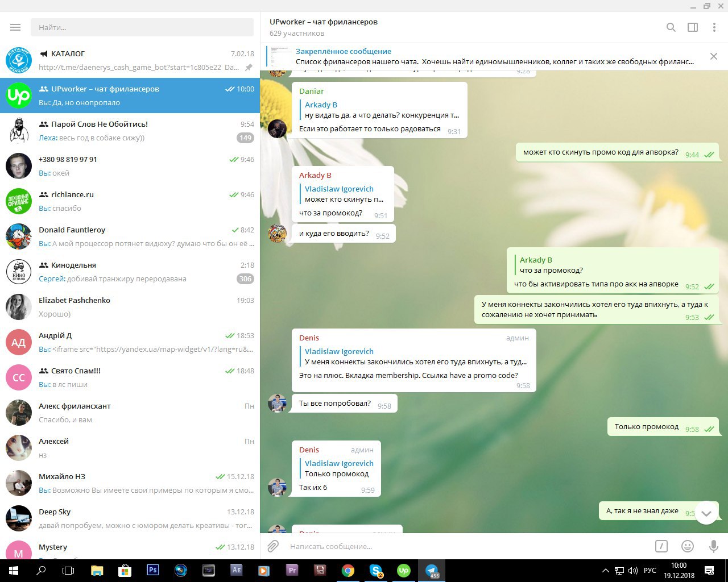The image size is (728, 582).
Task: Click the green UPworker chat avatar
Action: 19,95
